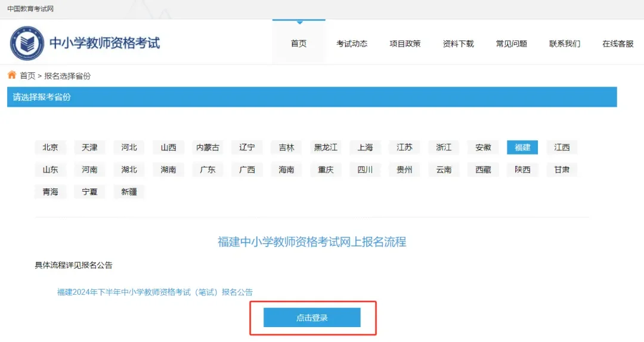Select province 河南
The image size is (644, 342).
coord(89,170)
